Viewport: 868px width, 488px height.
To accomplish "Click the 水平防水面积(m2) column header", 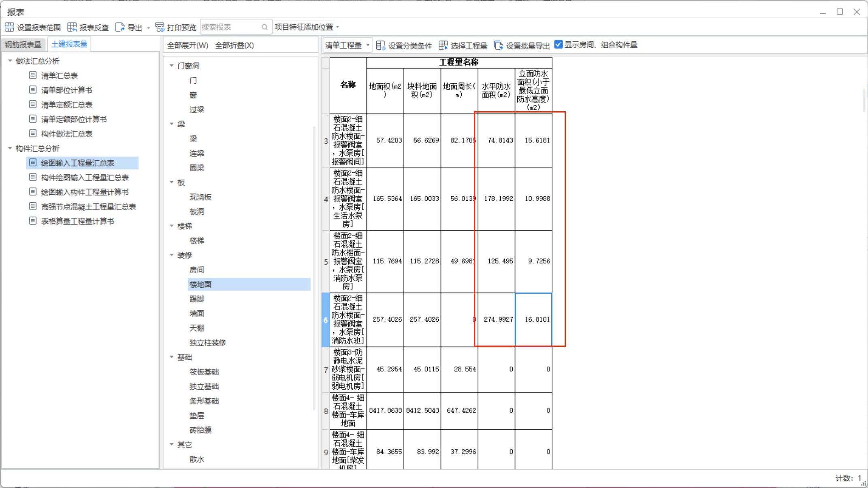I will coord(497,91).
